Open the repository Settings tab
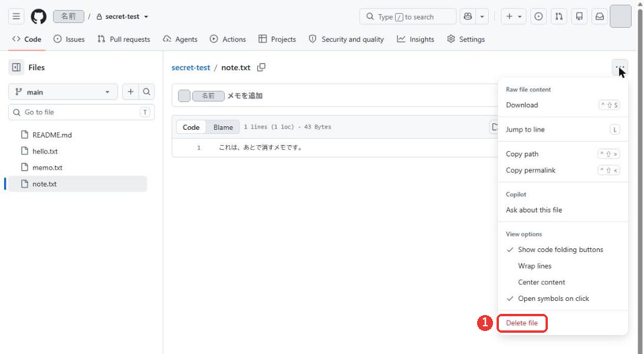This screenshot has height=354, width=644. [466, 40]
